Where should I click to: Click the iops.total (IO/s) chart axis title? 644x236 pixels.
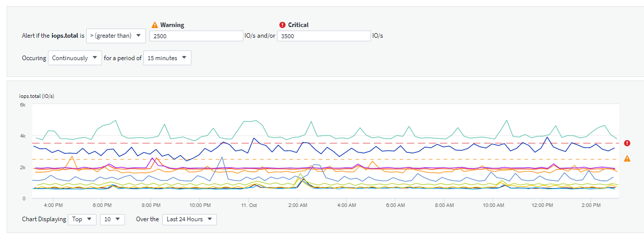click(x=36, y=96)
